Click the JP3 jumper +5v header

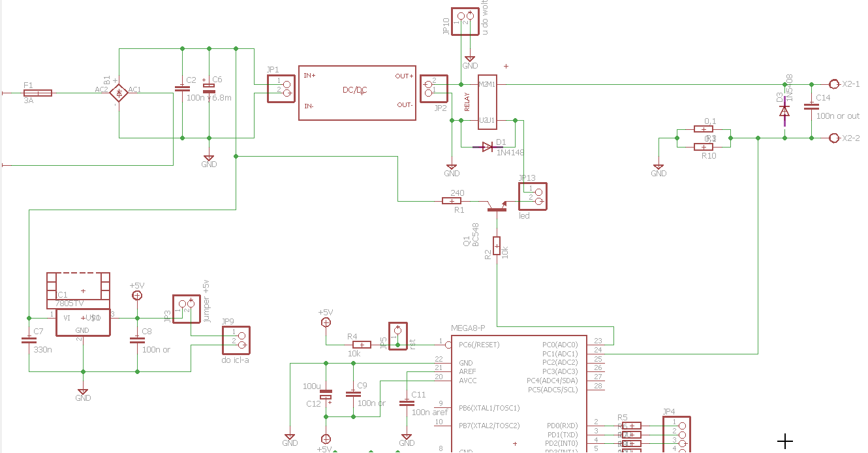click(x=186, y=309)
